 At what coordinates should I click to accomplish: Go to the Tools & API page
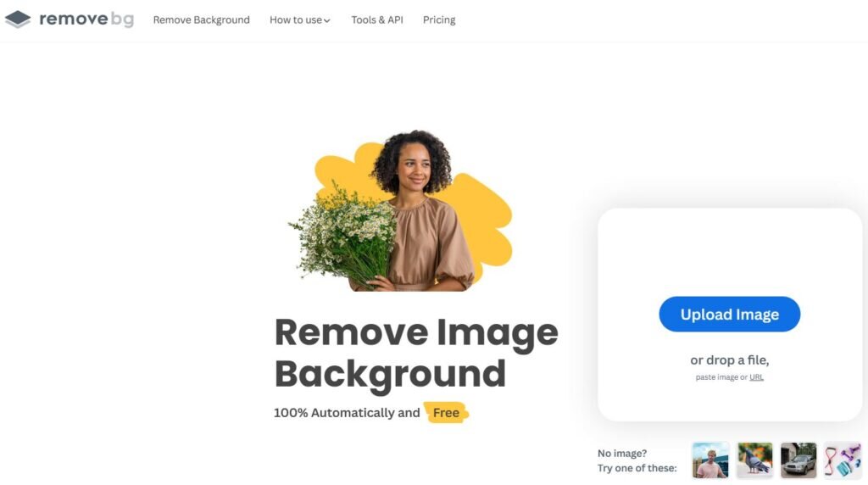[x=377, y=20]
